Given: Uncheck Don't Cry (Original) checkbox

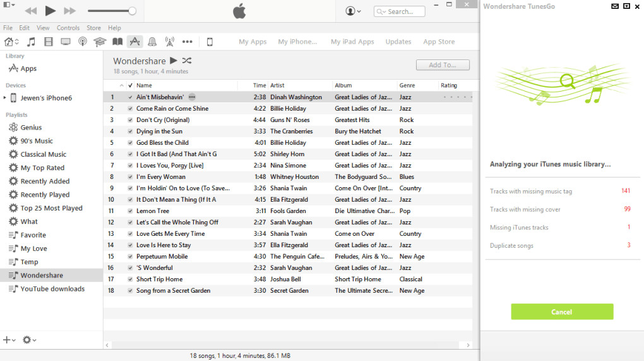Looking at the screenshot, I should click(130, 120).
